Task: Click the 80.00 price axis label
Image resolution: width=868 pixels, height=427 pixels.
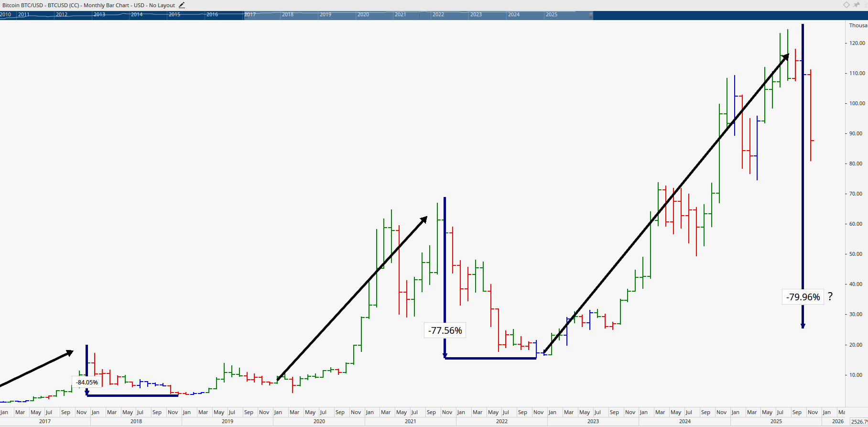Action: (x=856, y=164)
